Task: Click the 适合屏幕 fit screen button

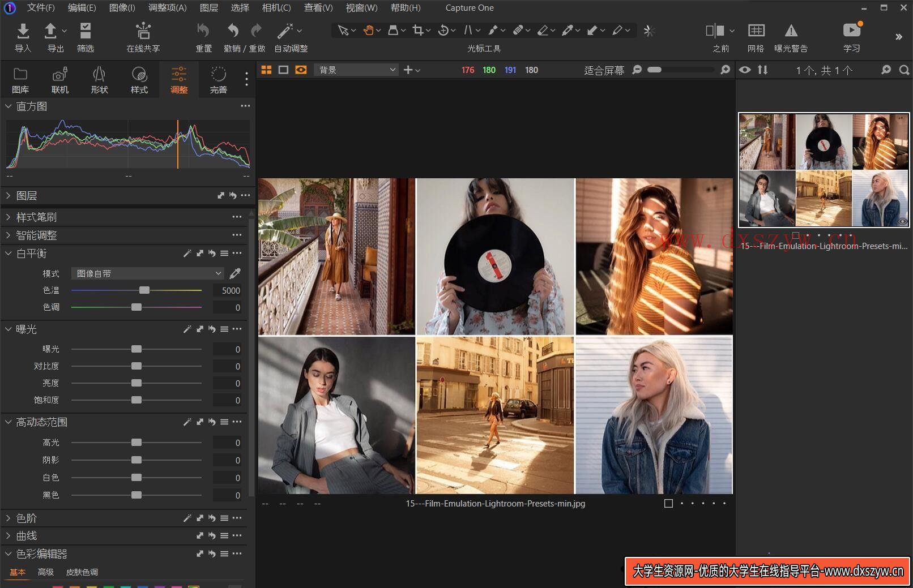Action: pos(604,70)
